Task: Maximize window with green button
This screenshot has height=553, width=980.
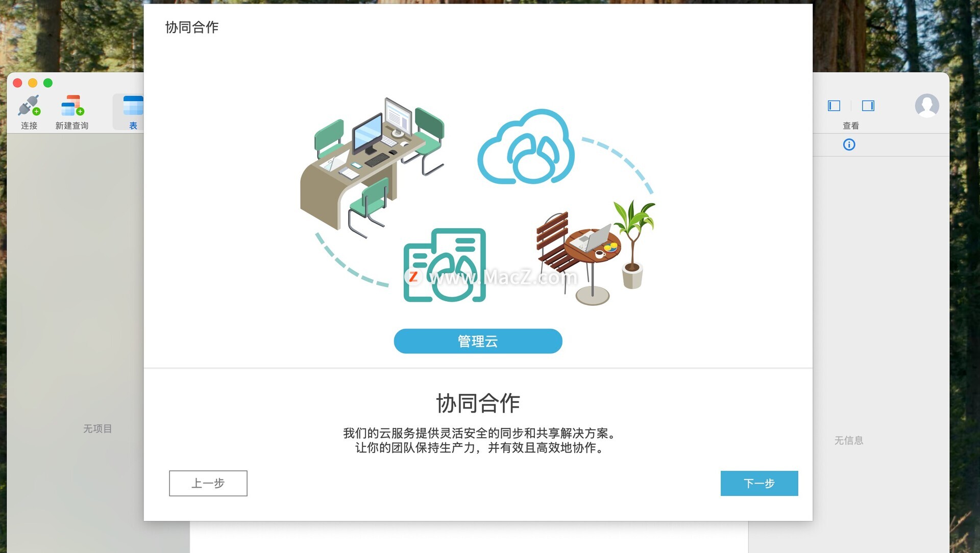Action: click(48, 83)
